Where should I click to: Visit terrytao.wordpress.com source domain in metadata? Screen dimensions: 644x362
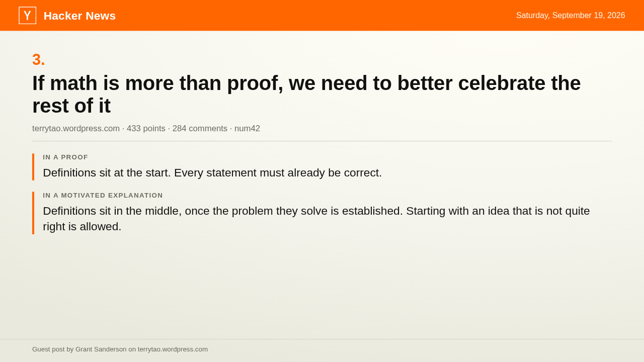(76, 129)
